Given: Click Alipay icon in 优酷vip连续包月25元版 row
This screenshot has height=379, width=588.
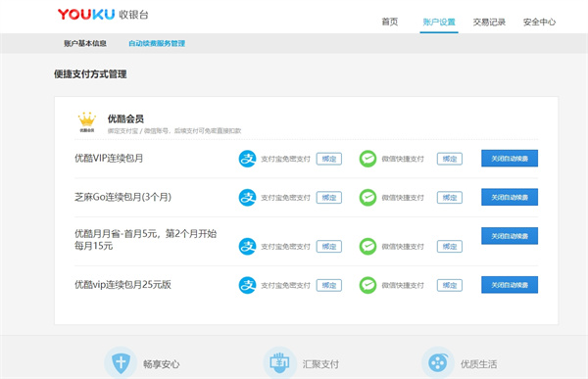Looking at the screenshot, I should [248, 285].
